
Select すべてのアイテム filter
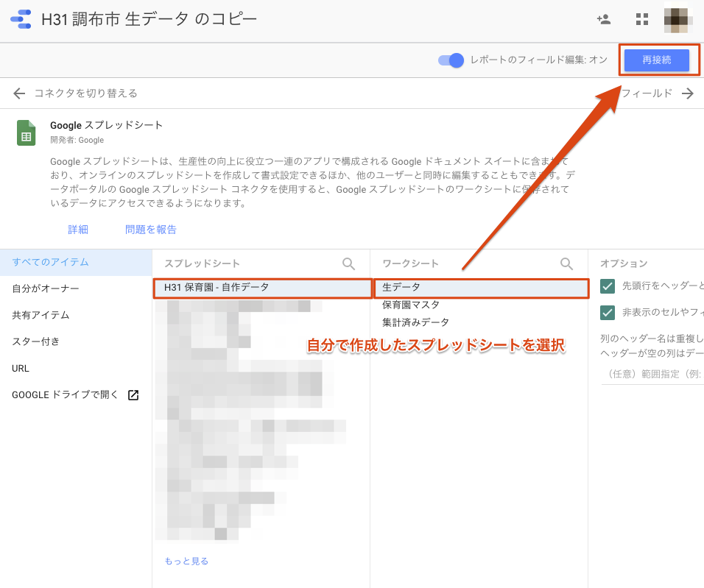[x=76, y=262]
